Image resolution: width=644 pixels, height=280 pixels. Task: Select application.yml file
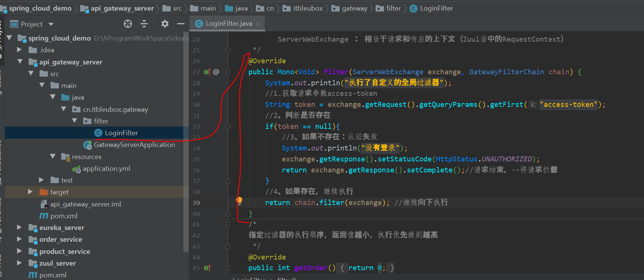coord(106,168)
